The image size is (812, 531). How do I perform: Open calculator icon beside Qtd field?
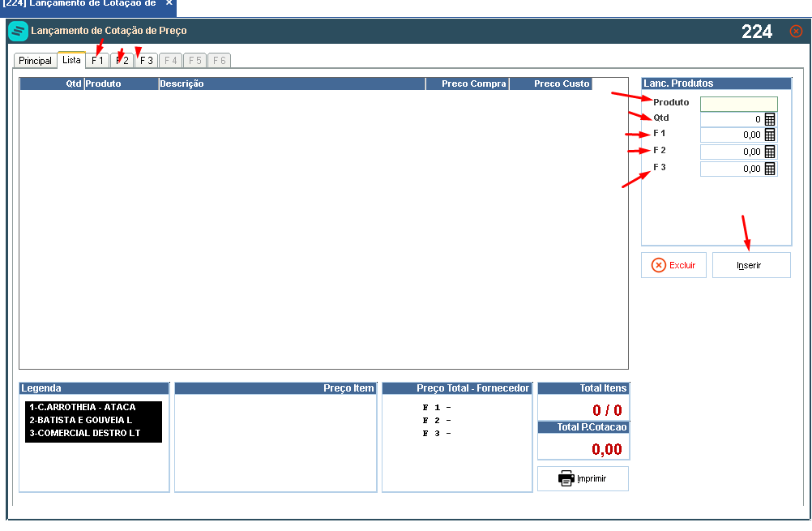tap(770, 119)
